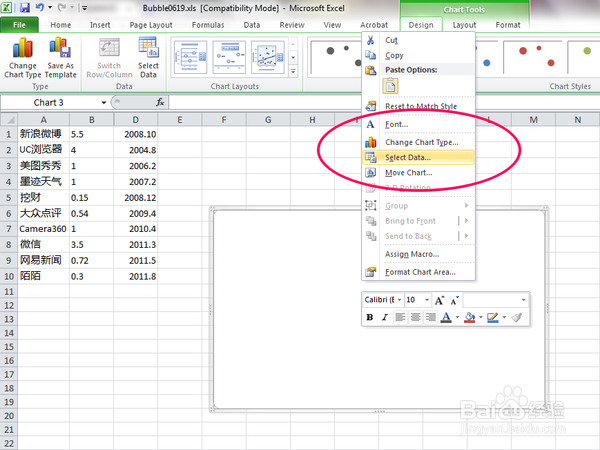Toggle align right in mini toolbar
This screenshot has width=600, height=450.
tap(431, 317)
